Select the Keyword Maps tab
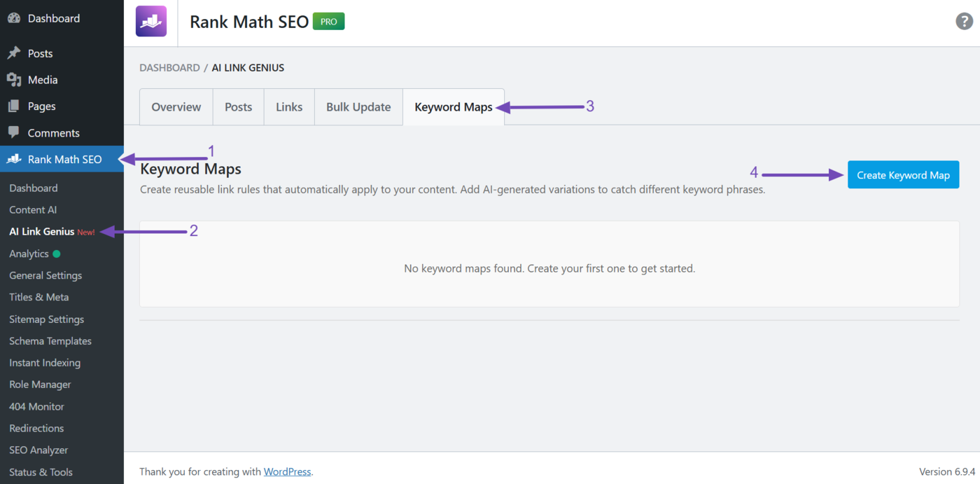 click(x=454, y=107)
